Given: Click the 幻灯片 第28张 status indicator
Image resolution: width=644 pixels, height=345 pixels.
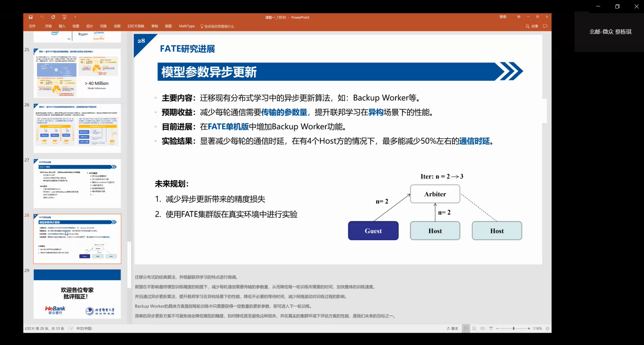Looking at the screenshot, I should coord(44,329).
